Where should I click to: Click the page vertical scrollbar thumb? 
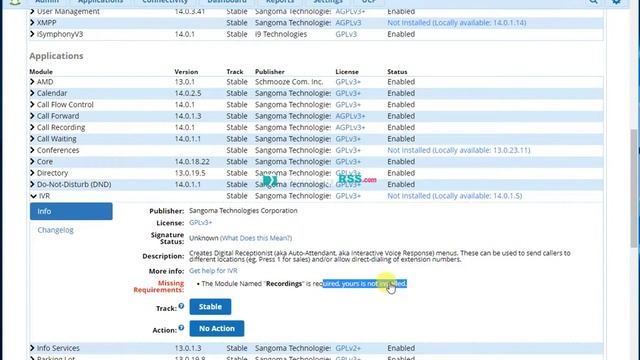click(634, 188)
